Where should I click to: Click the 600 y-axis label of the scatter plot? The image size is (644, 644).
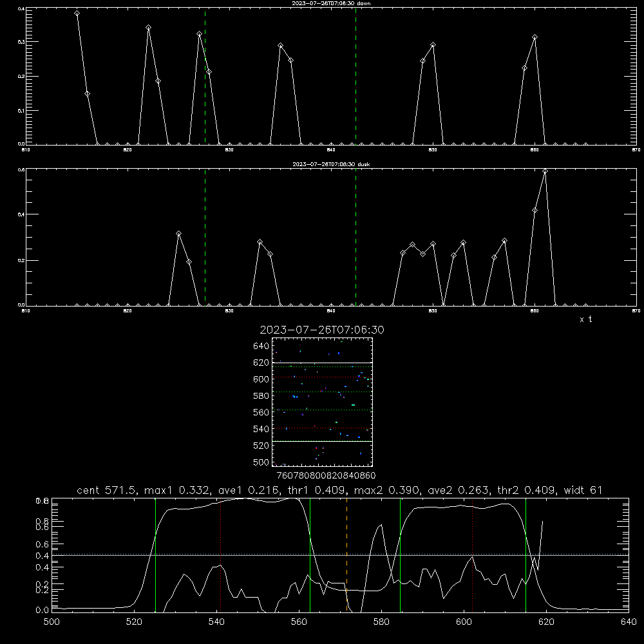261,379
